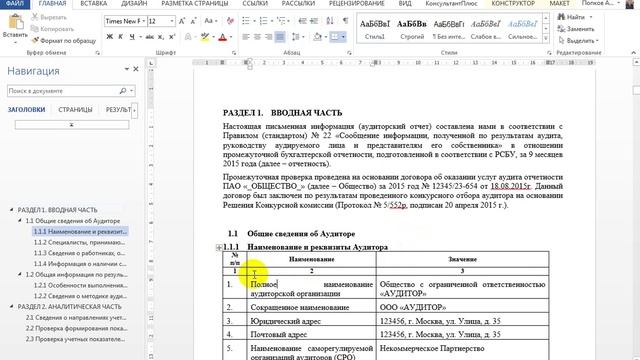Screen dimensions: 640x360
Task: Open the navigation pane options dropdown arrow
Action: pyautogui.click(x=127, y=69)
